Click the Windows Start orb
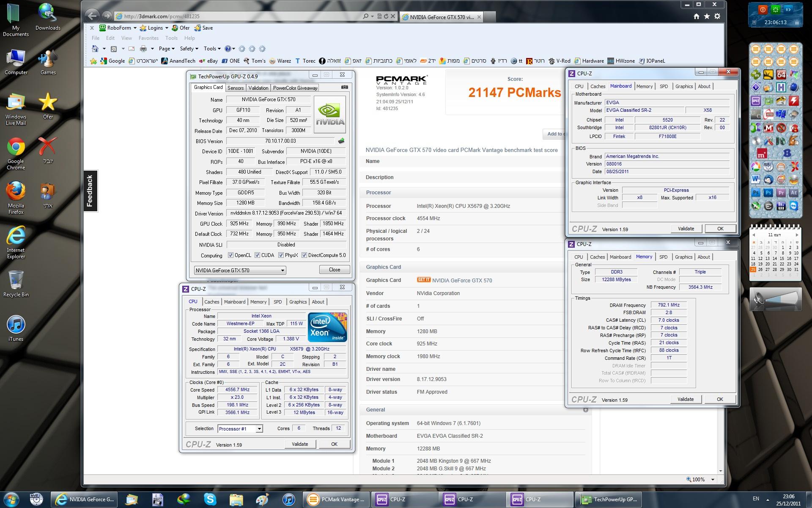 11,500
